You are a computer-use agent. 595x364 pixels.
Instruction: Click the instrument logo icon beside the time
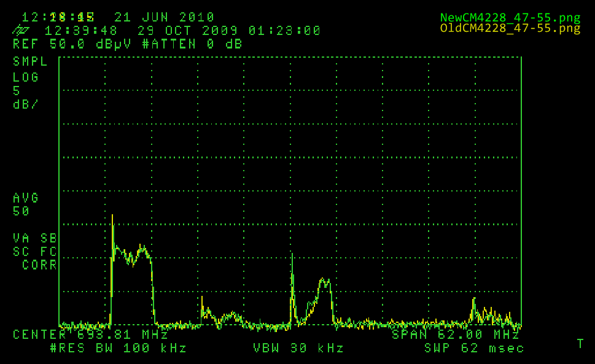pyautogui.click(x=21, y=29)
